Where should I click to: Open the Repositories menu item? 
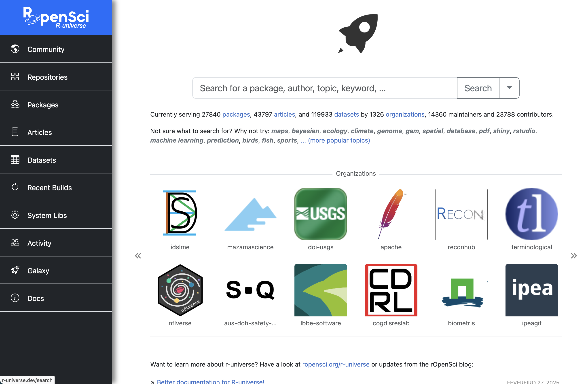pos(56,77)
